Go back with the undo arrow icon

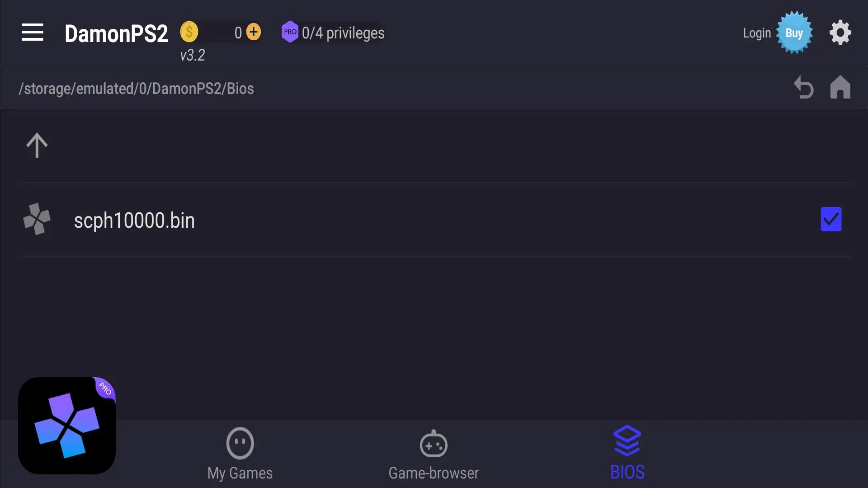(x=804, y=87)
